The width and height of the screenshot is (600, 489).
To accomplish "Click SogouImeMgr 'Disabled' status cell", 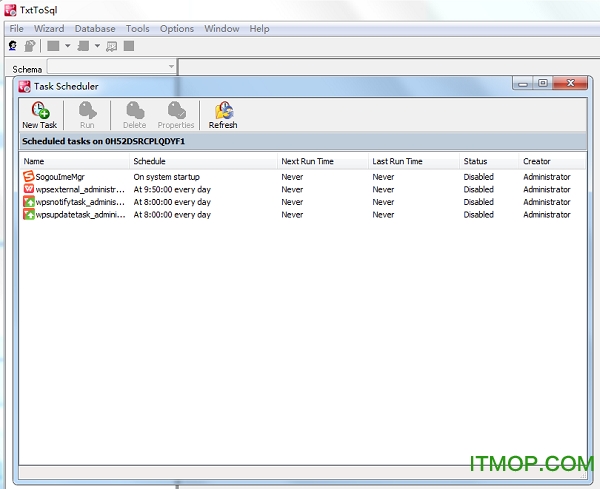I will pyautogui.click(x=478, y=177).
